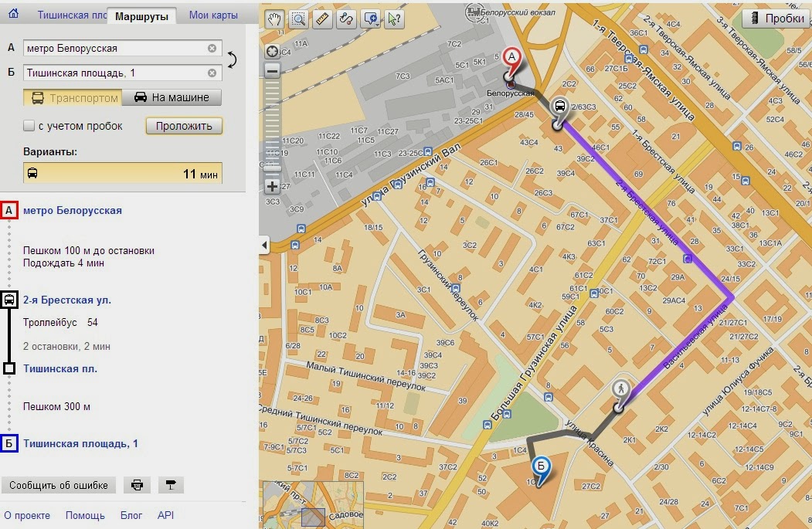Screen dimensions: 812x529
Task: Clear the метро Белорусская start field
Action: pos(212,48)
